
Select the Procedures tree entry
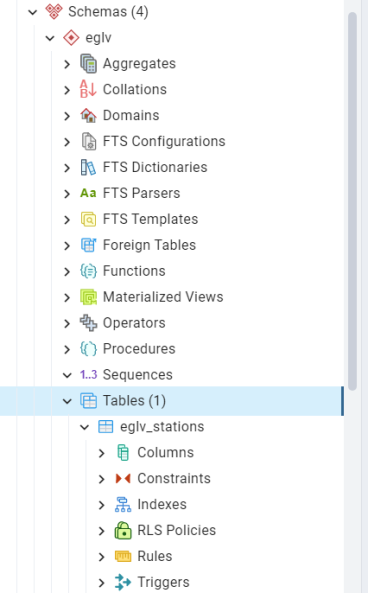[x=139, y=349]
